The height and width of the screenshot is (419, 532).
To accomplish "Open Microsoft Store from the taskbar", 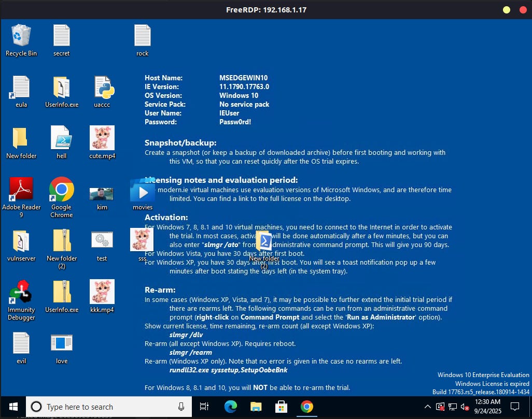I will pos(281,407).
